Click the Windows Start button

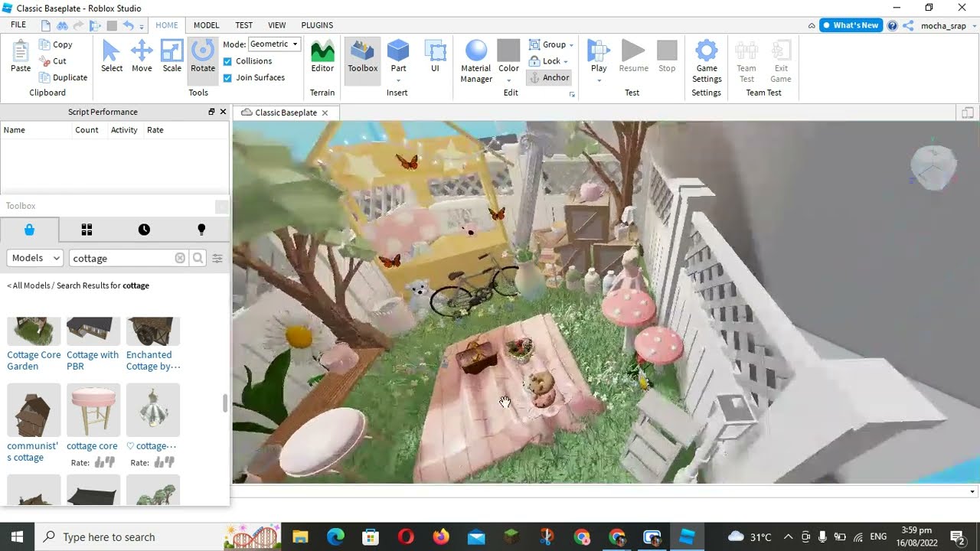tap(17, 536)
